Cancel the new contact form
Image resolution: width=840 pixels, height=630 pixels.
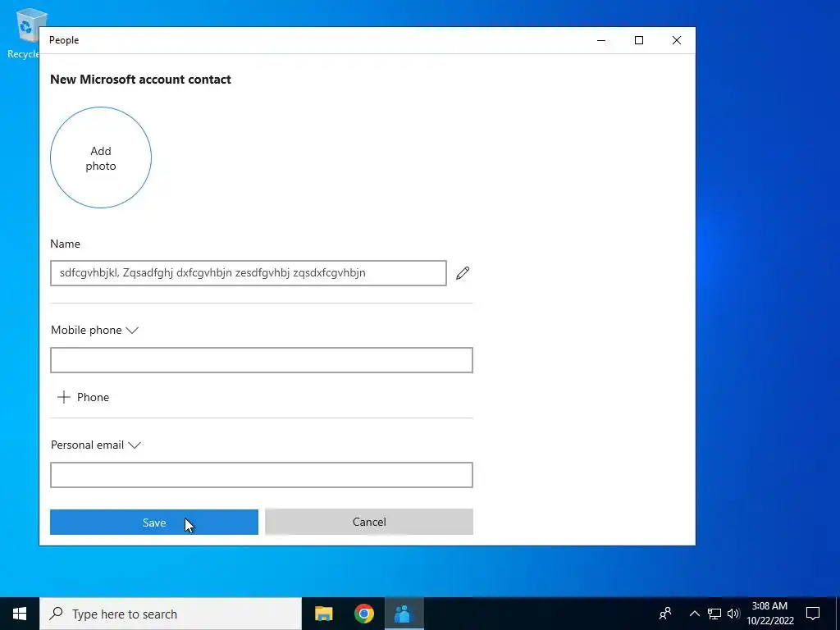point(369,522)
